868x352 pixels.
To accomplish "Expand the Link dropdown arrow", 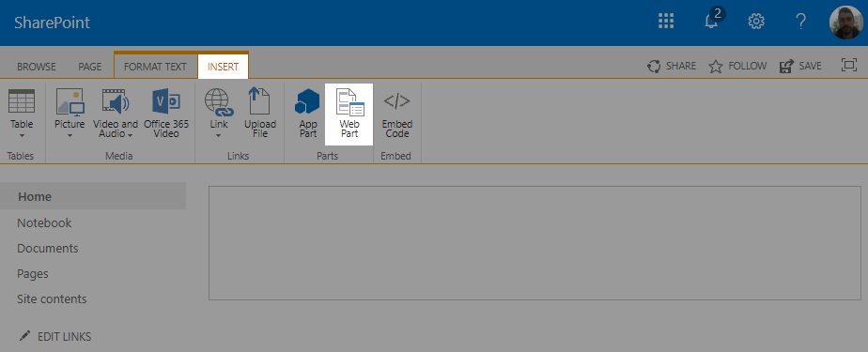I will coord(219,135).
